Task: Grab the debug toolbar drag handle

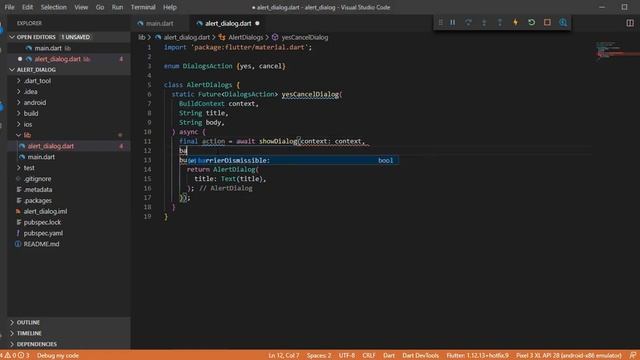Action: (x=440, y=22)
